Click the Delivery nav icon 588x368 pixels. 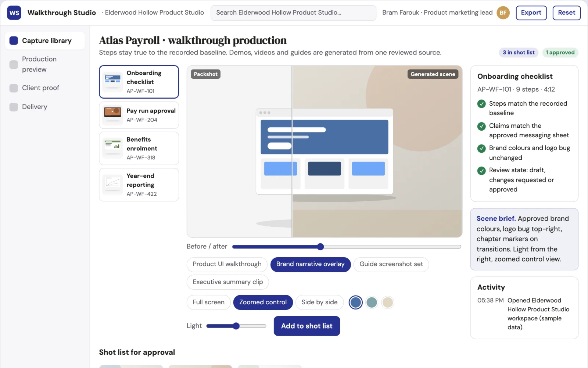click(x=14, y=107)
